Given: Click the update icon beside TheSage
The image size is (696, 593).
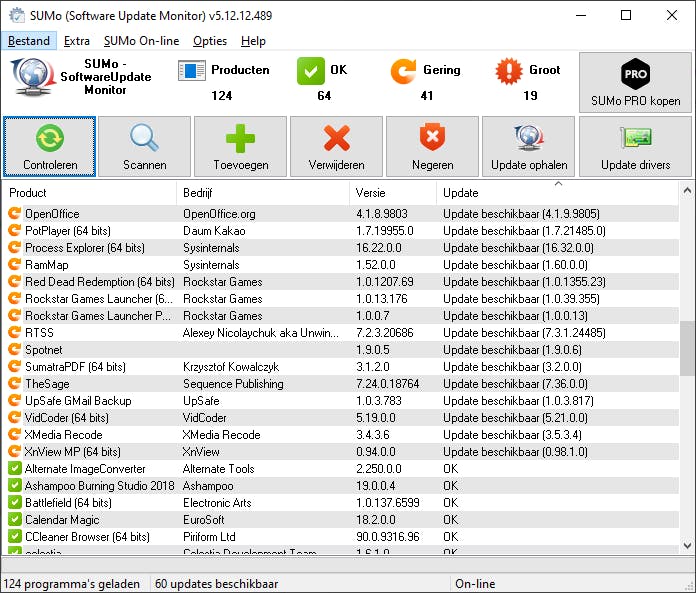Looking at the screenshot, I should [15, 383].
